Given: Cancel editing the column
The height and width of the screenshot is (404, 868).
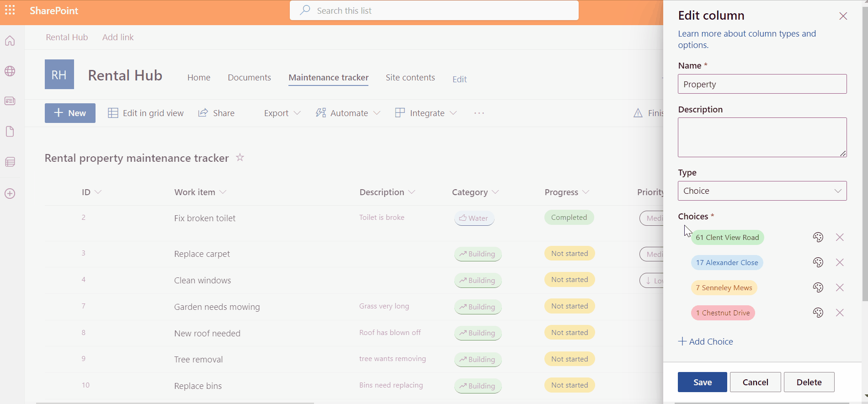Looking at the screenshot, I should click(755, 382).
